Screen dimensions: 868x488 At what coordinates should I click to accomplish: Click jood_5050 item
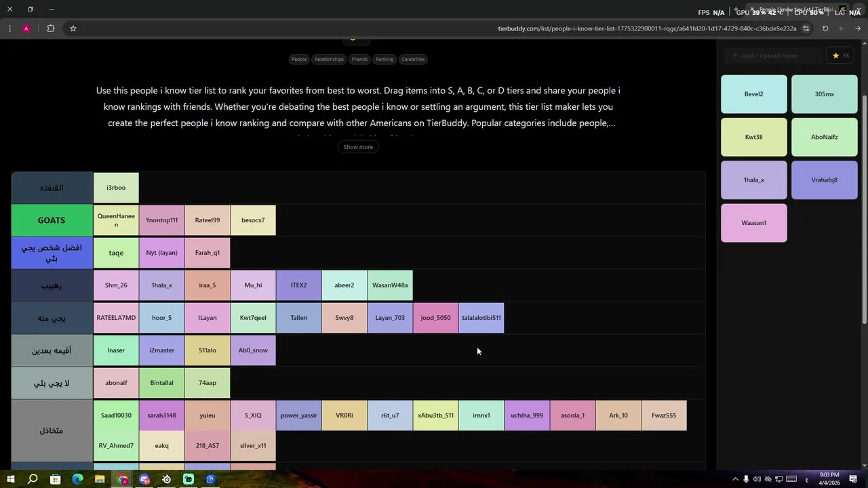[x=435, y=318]
